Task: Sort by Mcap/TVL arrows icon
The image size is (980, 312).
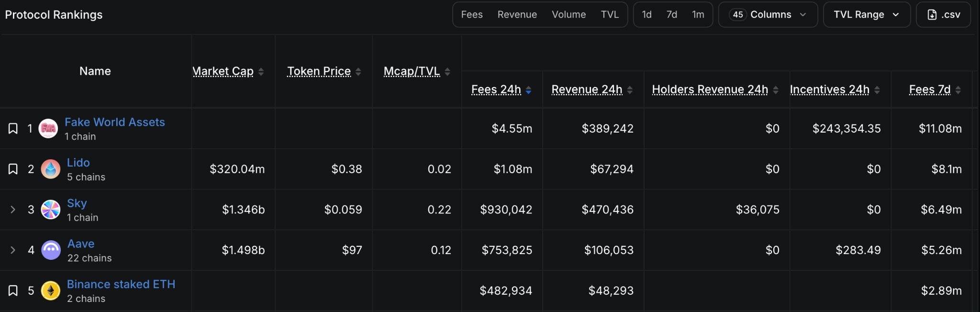Action: [447, 72]
